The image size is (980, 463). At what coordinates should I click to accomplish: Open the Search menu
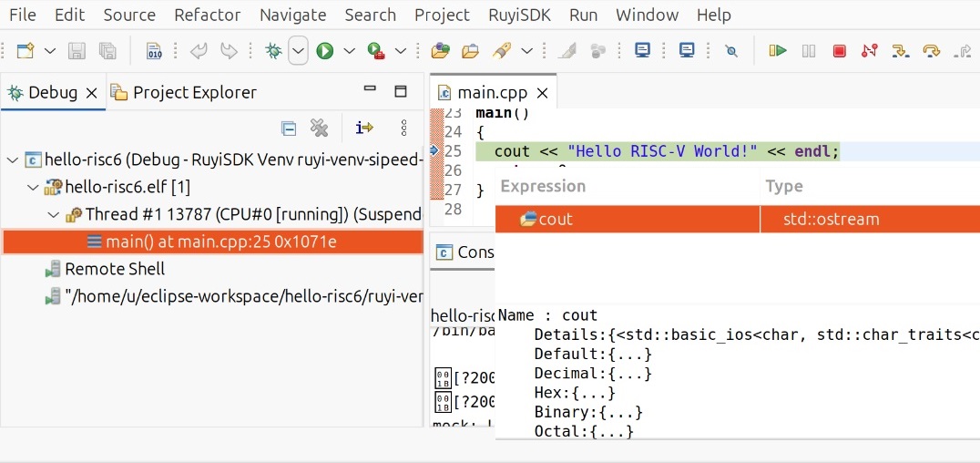point(370,15)
